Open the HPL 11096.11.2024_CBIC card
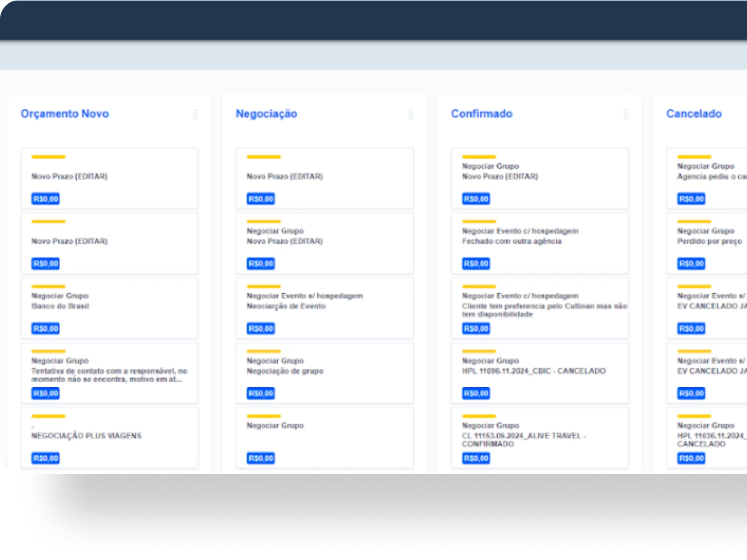 [x=539, y=372]
